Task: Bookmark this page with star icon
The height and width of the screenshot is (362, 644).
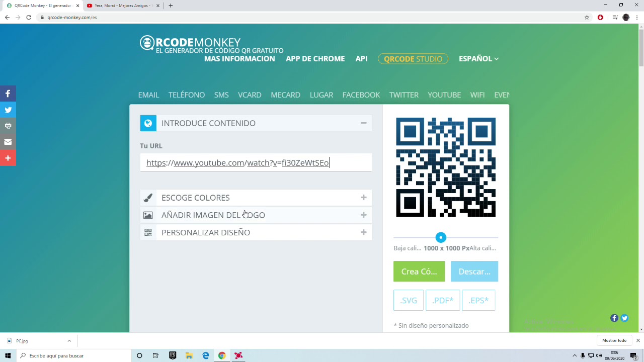Action: tap(587, 17)
